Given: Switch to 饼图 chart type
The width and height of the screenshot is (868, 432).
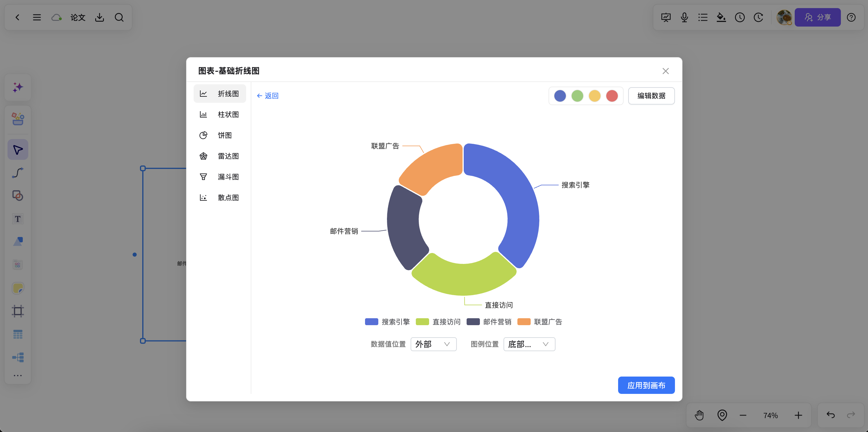Looking at the screenshot, I should (220, 135).
